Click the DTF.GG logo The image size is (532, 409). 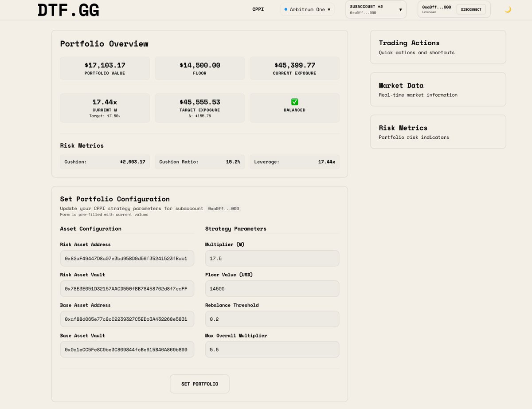pos(68,10)
